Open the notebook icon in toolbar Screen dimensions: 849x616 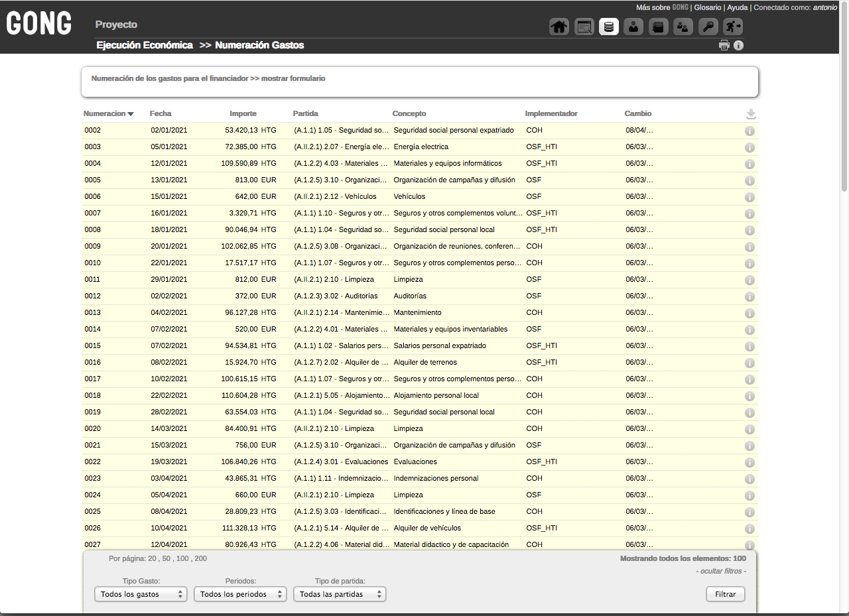pos(658,27)
